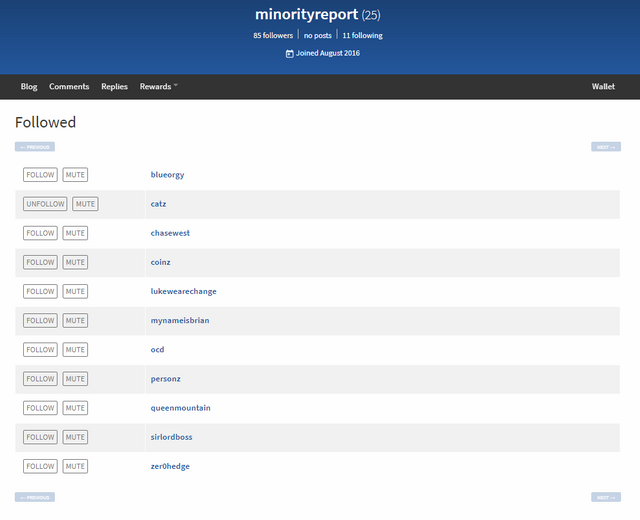Open blueorgy's profile link
This screenshot has width=640, height=520.
(x=167, y=175)
